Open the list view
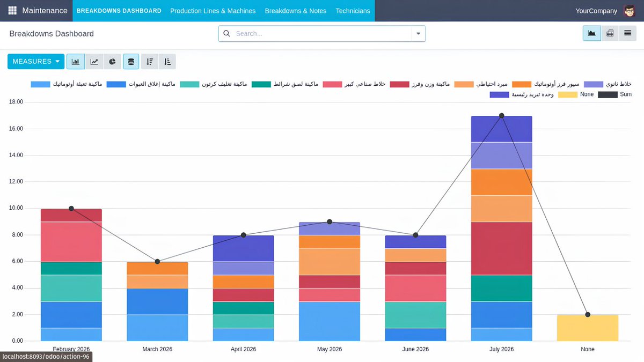 tap(627, 33)
